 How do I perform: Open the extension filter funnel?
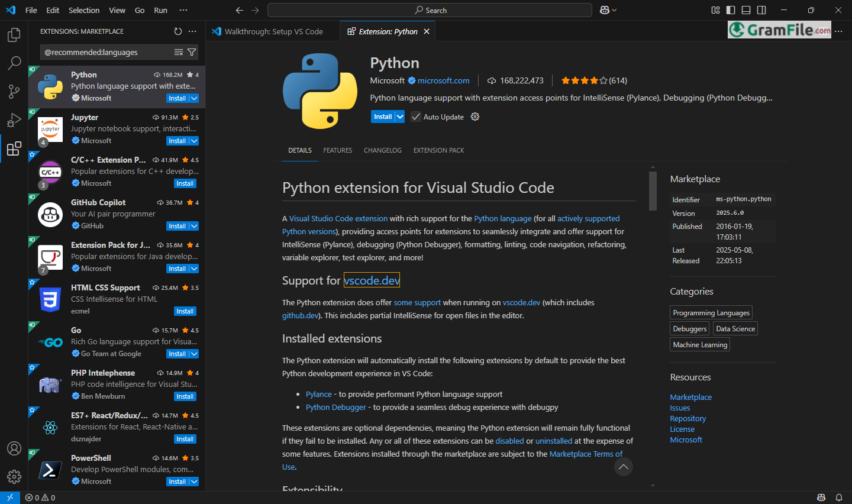tap(192, 52)
